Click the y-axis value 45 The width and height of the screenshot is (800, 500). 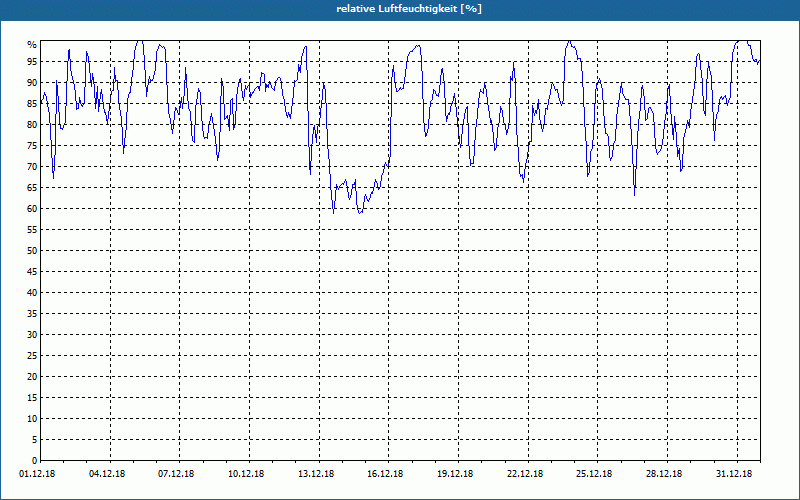point(32,272)
